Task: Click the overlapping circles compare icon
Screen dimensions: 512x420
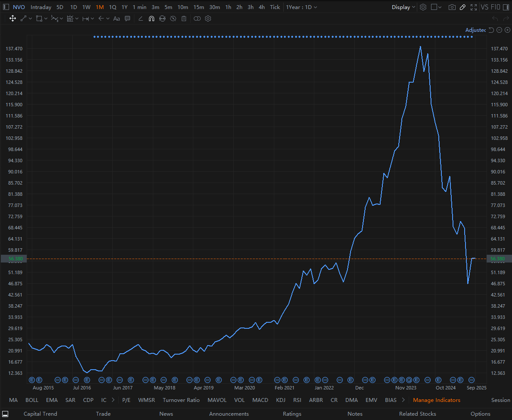Action: (197, 19)
